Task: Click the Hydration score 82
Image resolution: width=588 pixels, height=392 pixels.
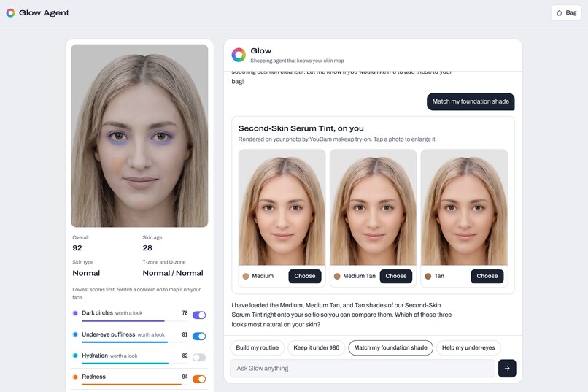Action: (x=185, y=356)
